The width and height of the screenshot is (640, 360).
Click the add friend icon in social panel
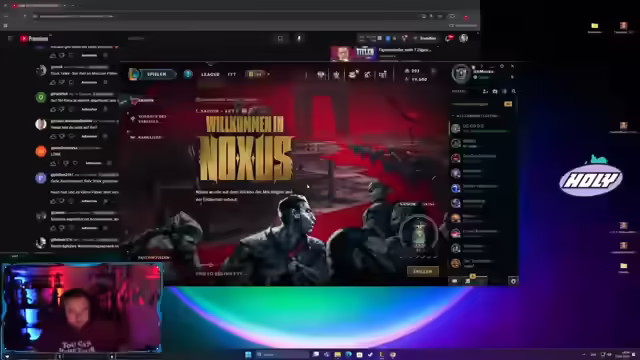tap(485, 91)
